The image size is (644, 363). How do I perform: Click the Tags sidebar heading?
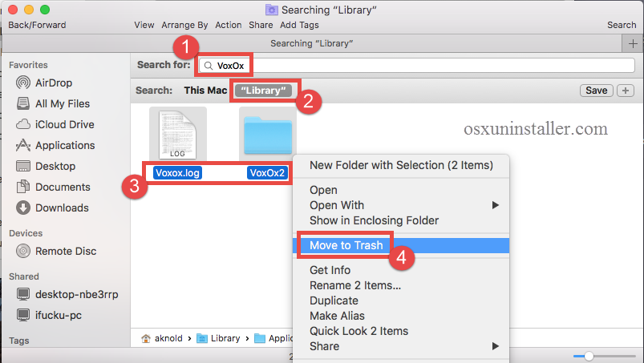(19, 341)
